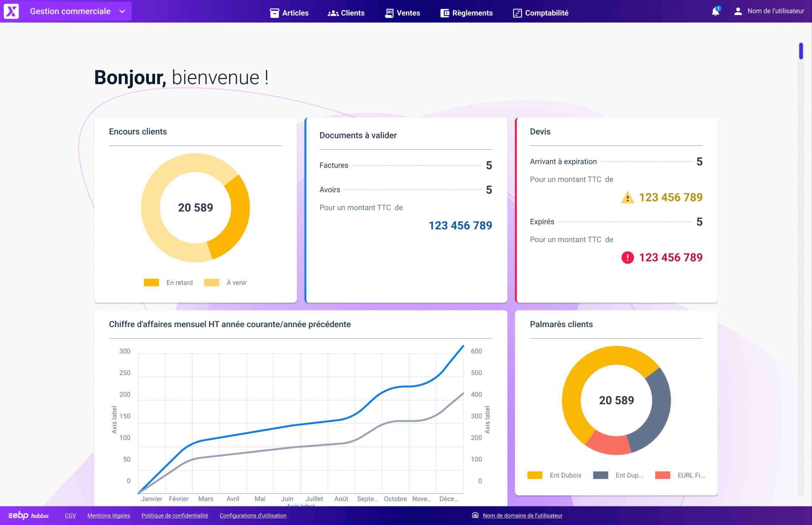812x525 pixels.
Task: Open the Mentions légales link
Action: (108, 515)
